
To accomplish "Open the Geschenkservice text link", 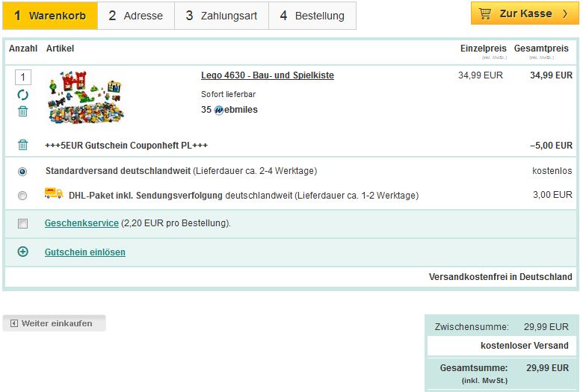I will [x=81, y=223].
